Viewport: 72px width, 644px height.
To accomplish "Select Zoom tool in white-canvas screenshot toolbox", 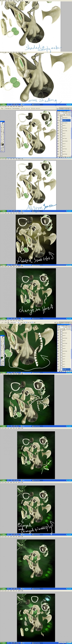I will point(3,141).
